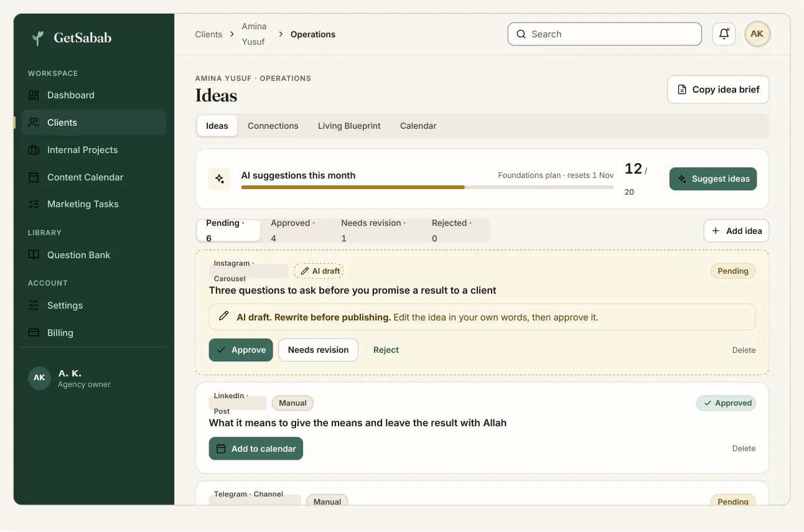Viewport: 804px width, 532px height.
Task: Click the Dashboard grid icon in sidebar
Action: pyautogui.click(x=34, y=95)
